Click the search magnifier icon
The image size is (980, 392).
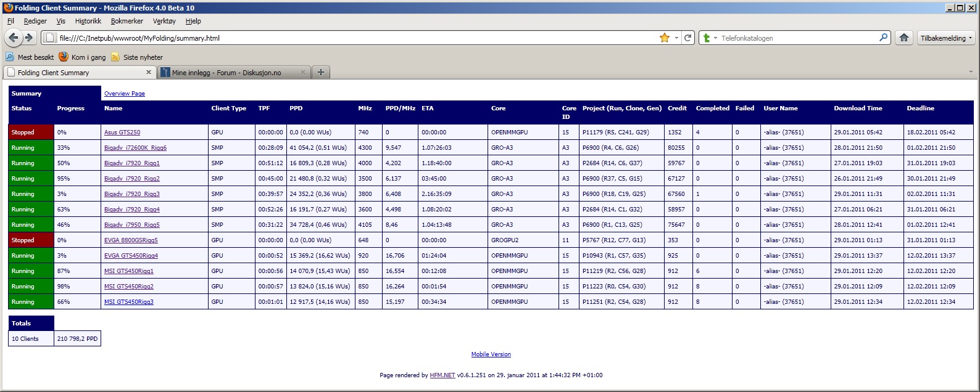pyautogui.click(x=884, y=38)
